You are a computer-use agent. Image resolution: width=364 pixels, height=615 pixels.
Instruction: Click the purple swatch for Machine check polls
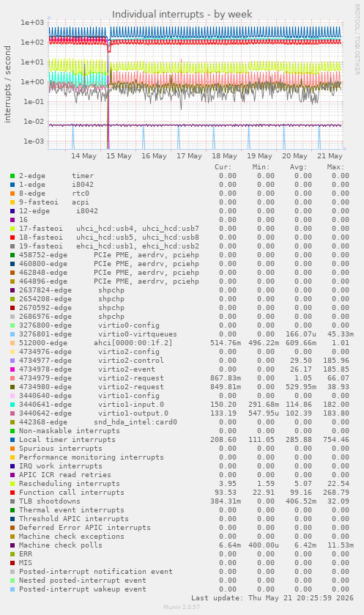pyautogui.click(x=12, y=545)
